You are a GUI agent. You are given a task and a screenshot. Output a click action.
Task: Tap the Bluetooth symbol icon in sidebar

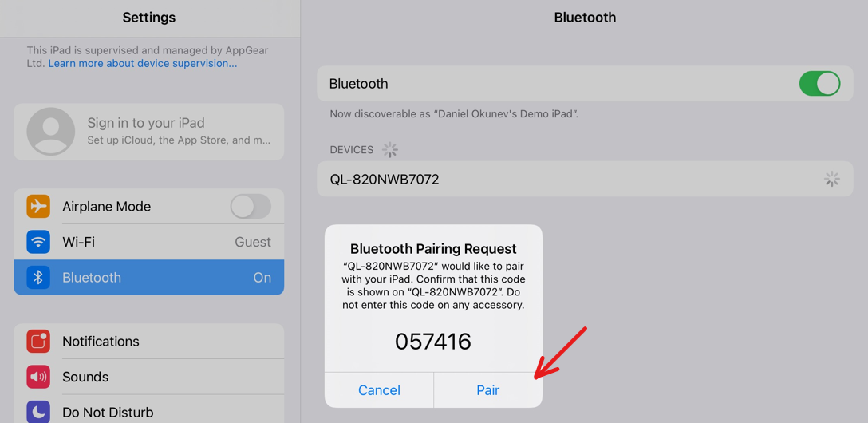(38, 278)
